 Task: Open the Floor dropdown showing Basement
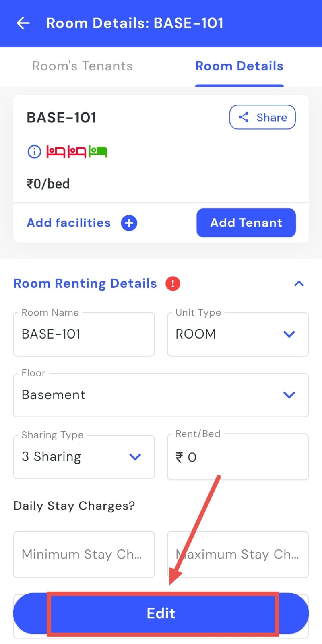click(161, 395)
